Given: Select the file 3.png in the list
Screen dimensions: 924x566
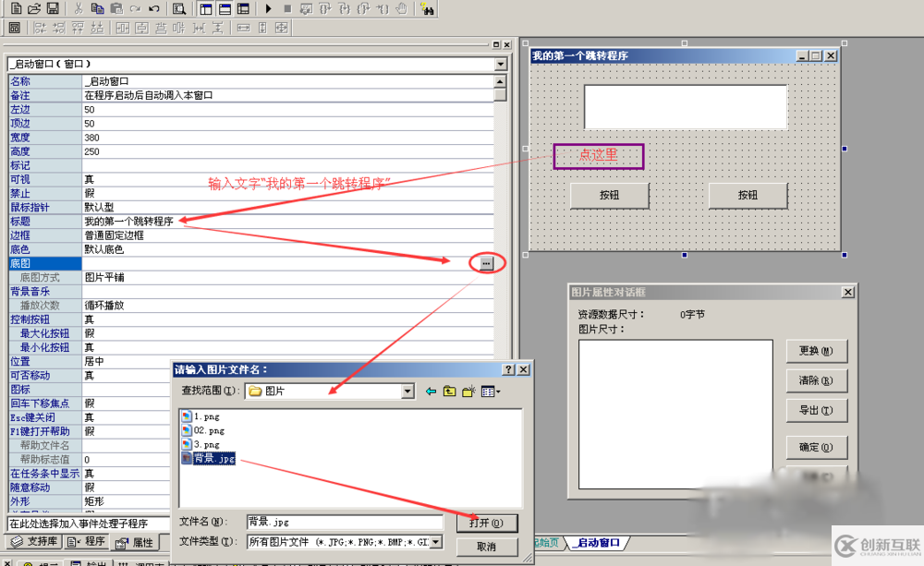Looking at the screenshot, I should pos(201,444).
